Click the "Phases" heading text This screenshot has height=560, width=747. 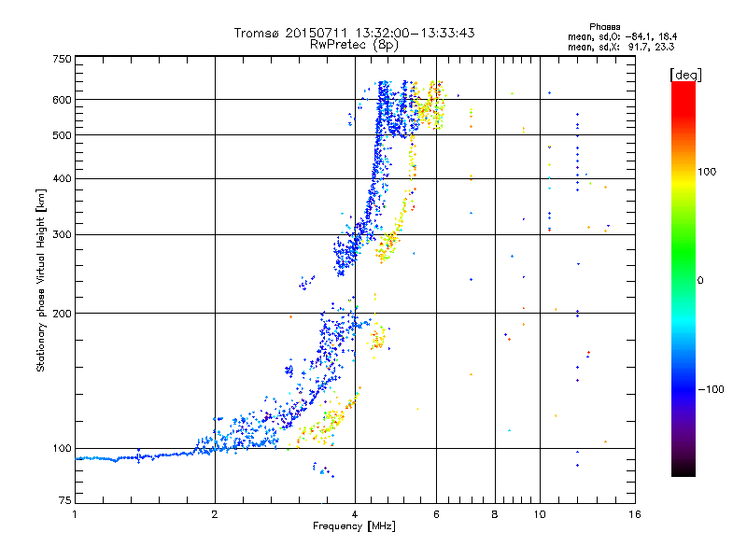[x=604, y=27]
